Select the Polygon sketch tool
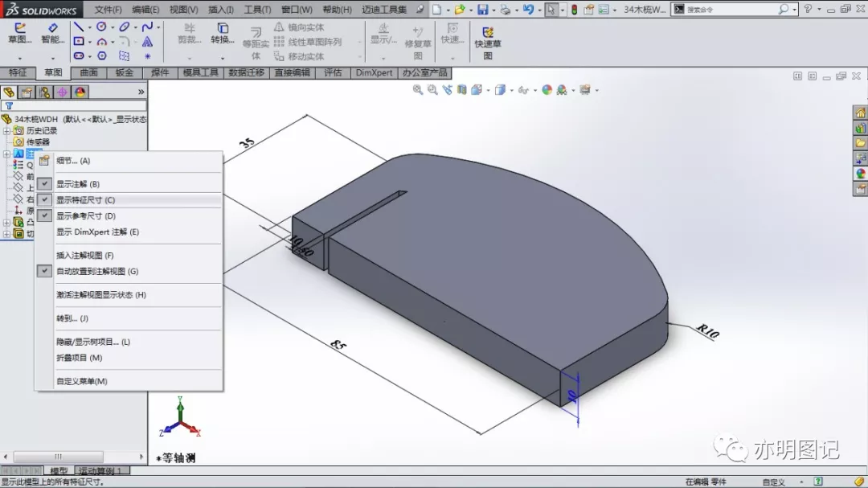The width and height of the screenshot is (868, 488). point(101,55)
